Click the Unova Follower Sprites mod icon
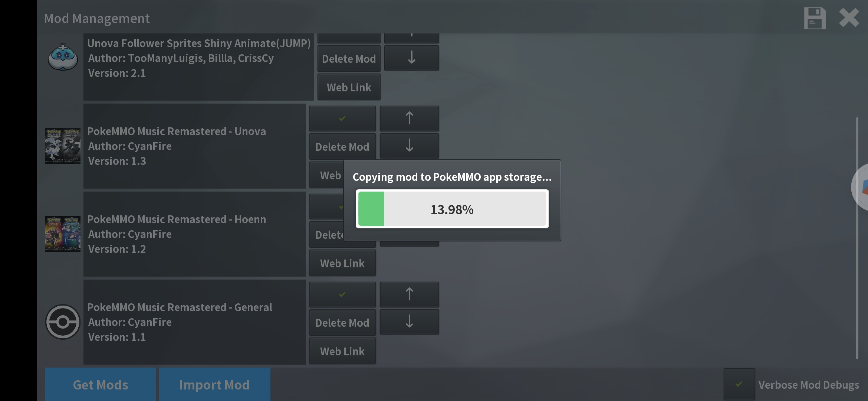Viewport: 868px width, 401px height. (x=63, y=58)
